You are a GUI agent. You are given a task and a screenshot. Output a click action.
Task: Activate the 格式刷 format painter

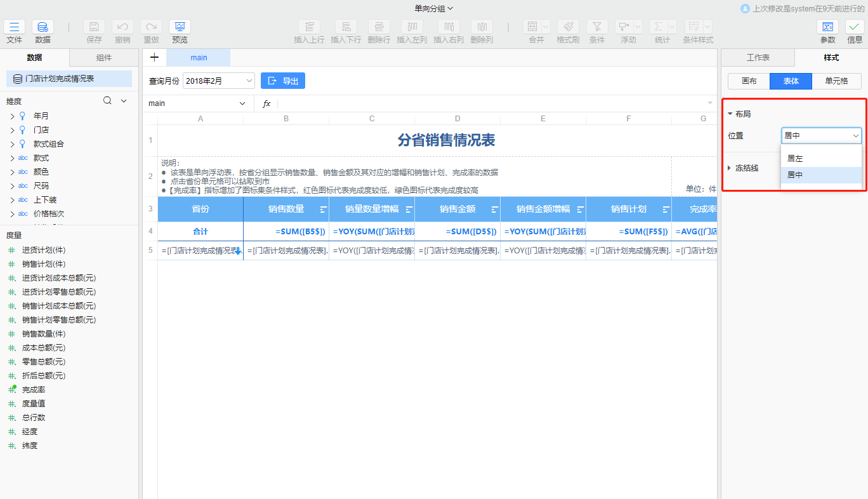tap(568, 27)
